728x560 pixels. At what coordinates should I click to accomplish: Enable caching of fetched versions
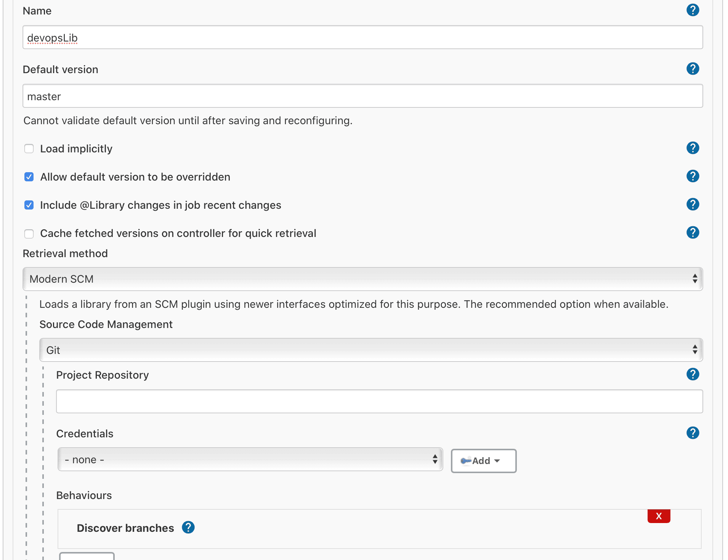click(29, 234)
